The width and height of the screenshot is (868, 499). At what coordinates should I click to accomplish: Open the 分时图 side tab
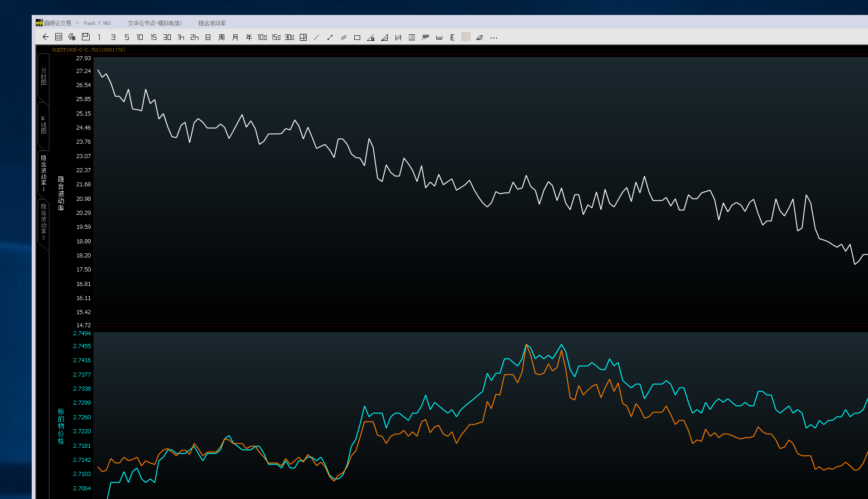pos(43,77)
